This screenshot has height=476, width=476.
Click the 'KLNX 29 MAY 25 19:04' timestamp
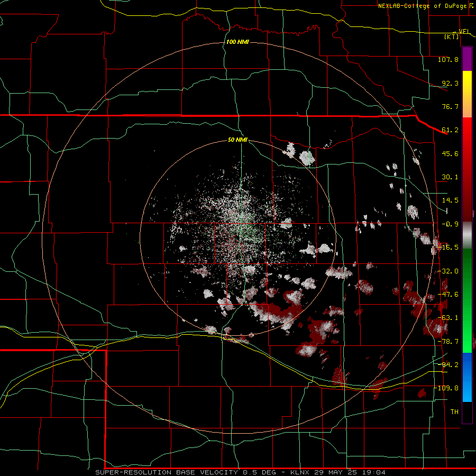click(x=338, y=472)
